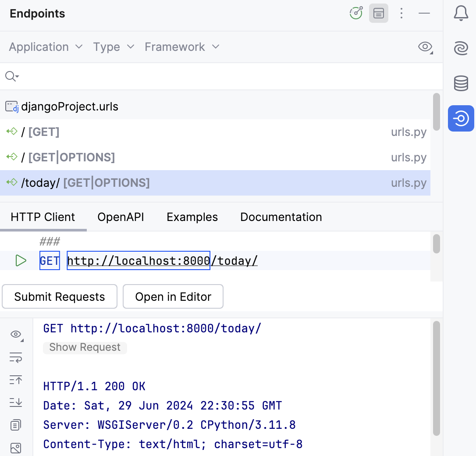Toggle the details pane view button
476x456 pixels.
click(378, 13)
